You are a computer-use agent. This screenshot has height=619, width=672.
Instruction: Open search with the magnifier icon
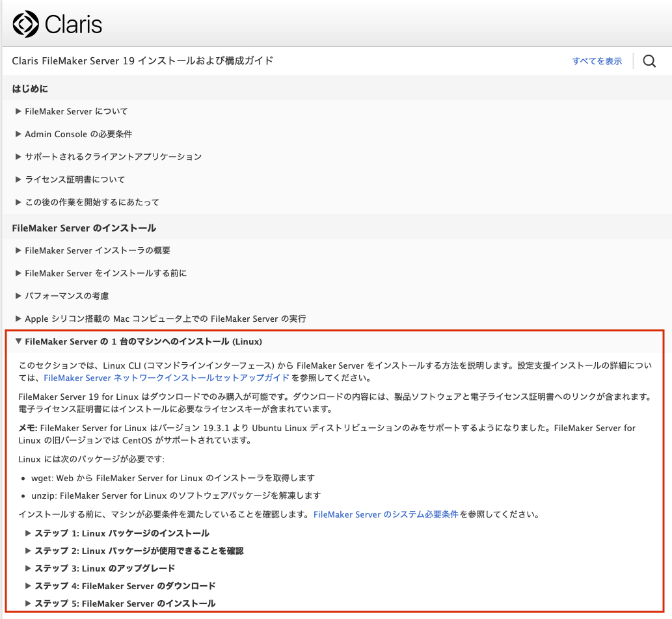649,61
